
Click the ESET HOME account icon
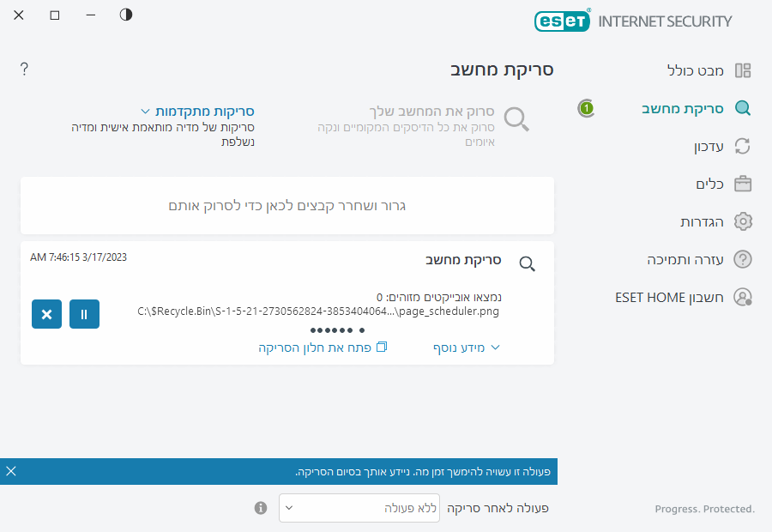pos(743,297)
